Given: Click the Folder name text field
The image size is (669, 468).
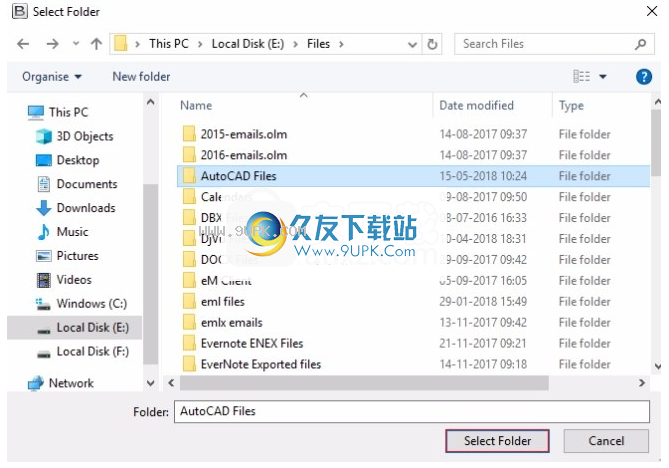Looking at the screenshot, I should [x=412, y=411].
